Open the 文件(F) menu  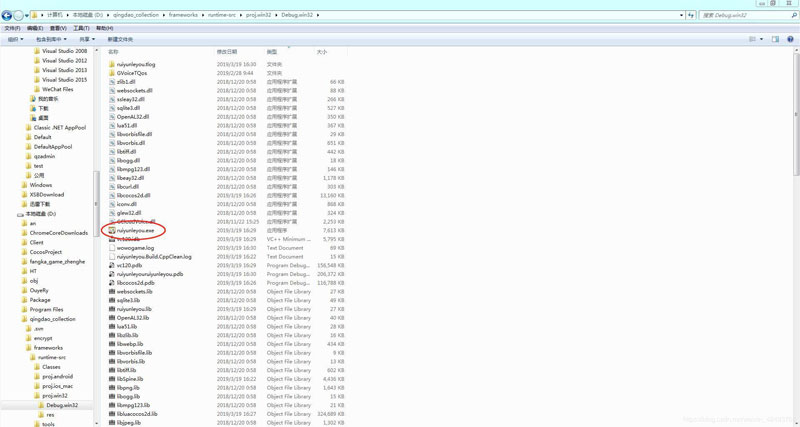click(12, 29)
